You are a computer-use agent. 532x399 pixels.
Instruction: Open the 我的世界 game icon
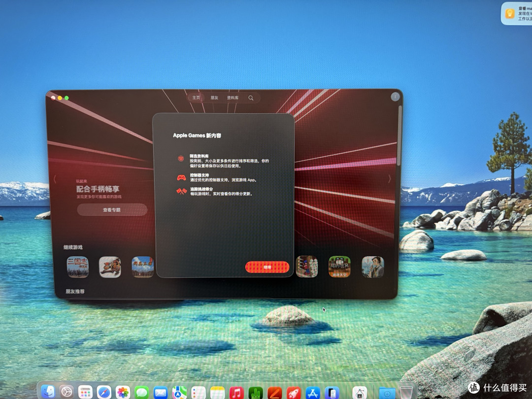coord(339,266)
